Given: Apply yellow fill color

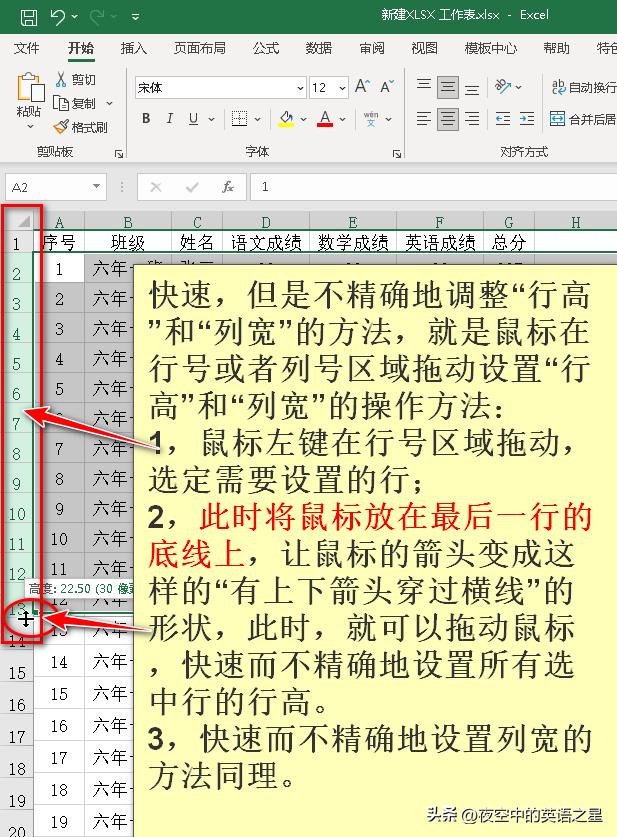Looking at the screenshot, I should tap(286, 119).
